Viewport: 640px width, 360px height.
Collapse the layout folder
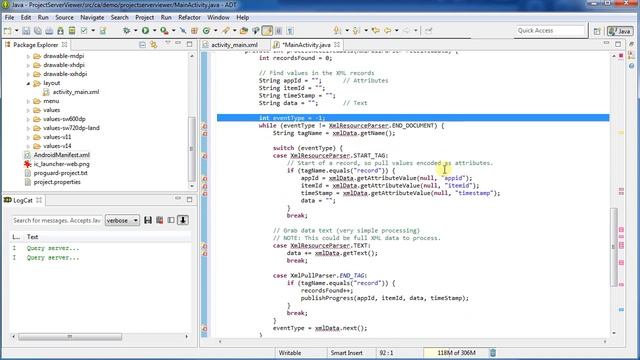pyautogui.click(x=28, y=83)
